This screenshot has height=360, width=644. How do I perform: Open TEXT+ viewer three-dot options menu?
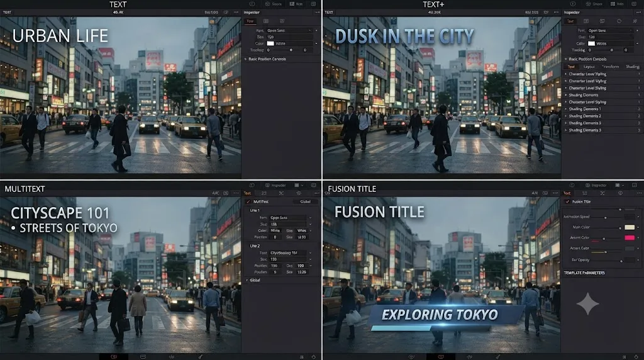pyautogui.click(x=556, y=13)
